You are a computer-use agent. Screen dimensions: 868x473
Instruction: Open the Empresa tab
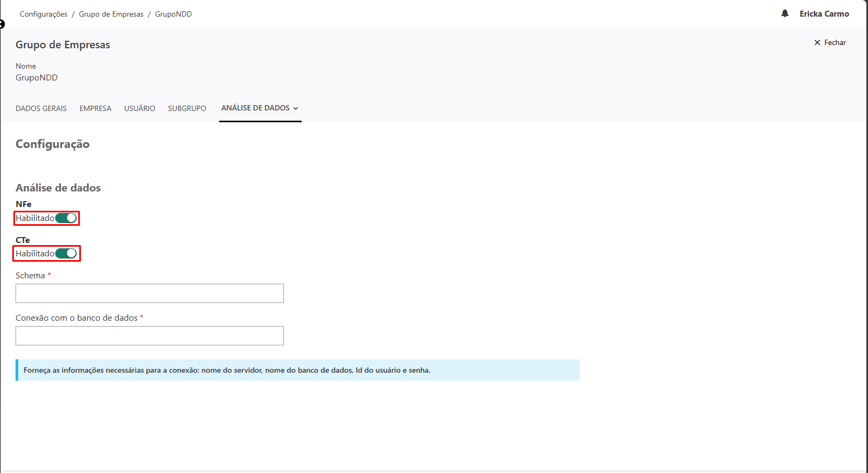tap(95, 108)
